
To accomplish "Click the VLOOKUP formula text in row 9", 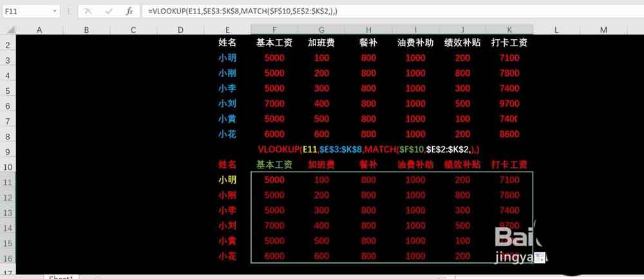I will [369, 150].
